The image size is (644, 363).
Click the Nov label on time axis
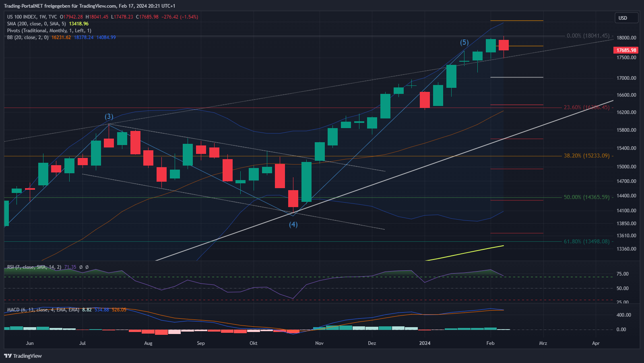point(319,343)
